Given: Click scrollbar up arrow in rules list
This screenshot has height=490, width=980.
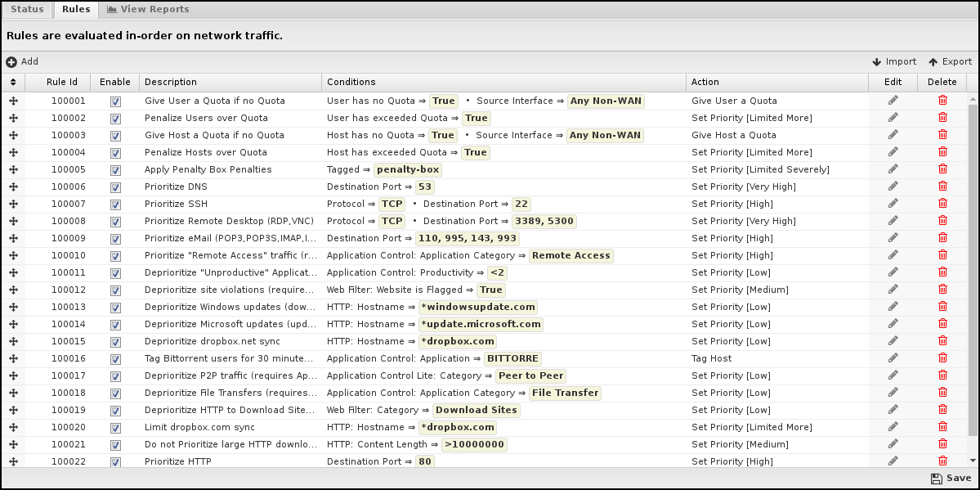Looking at the screenshot, I should click(x=973, y=99).
